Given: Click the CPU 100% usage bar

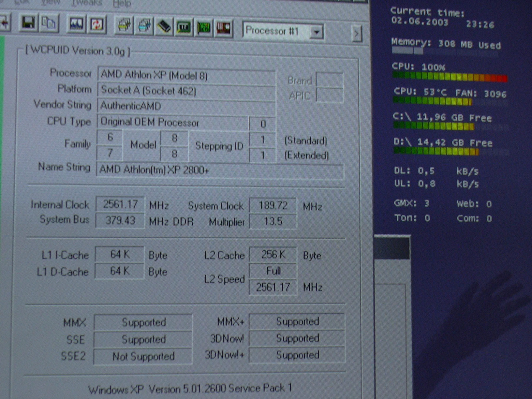Looking at the screenshot, I should click(x=450, y=77).
